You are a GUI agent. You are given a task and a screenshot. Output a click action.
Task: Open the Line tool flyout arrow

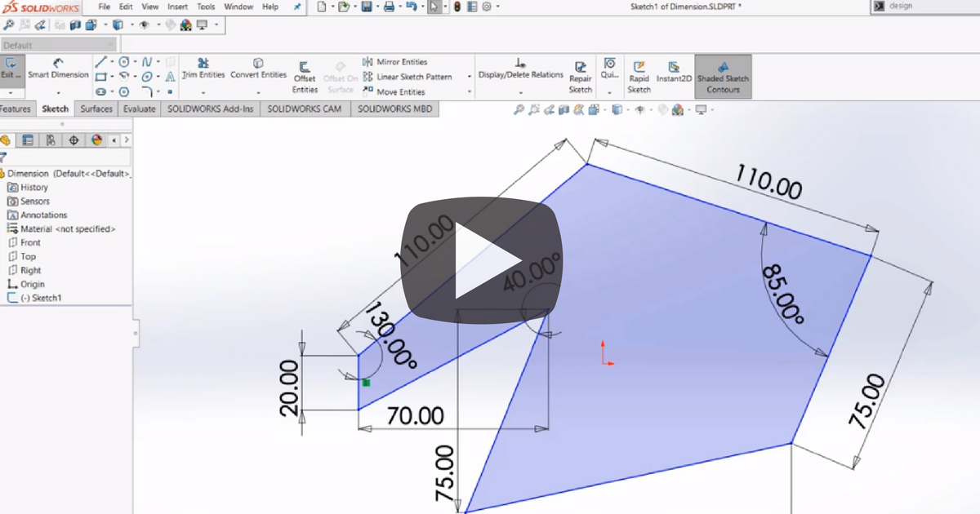(x=112, y=61)
